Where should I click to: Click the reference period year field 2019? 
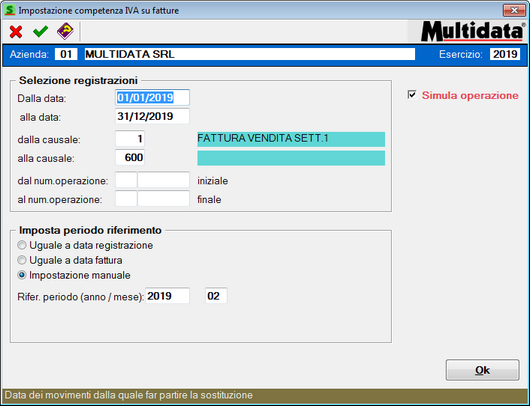(x=168, y=296)
